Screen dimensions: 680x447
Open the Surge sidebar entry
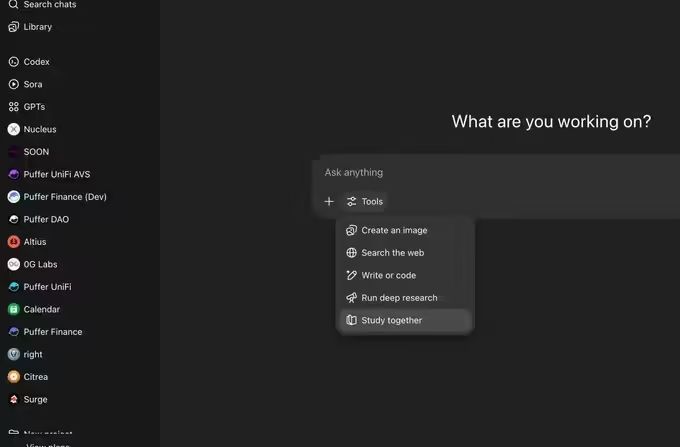(34, 399)
